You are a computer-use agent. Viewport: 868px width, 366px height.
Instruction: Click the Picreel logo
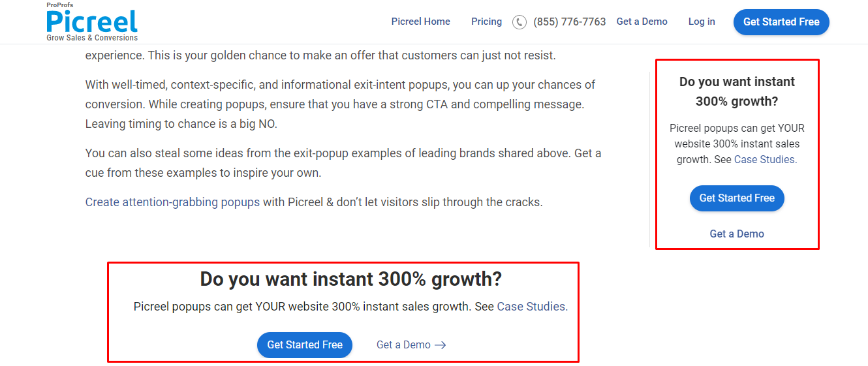coord(92,22)
